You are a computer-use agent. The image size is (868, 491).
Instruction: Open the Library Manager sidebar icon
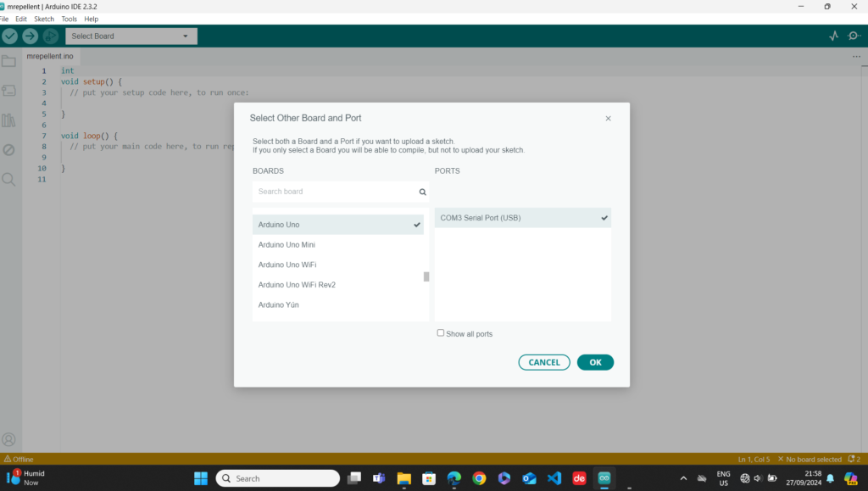click(8, 120)
